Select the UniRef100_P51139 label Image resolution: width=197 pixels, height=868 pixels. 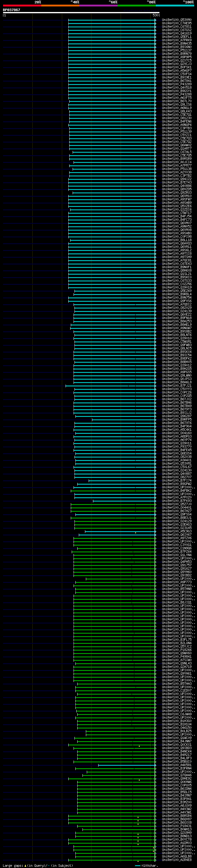tap(176, 132)
